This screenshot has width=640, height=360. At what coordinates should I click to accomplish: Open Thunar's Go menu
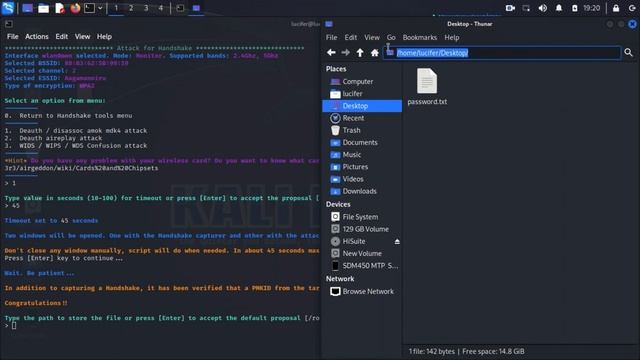tap(391, 38)
